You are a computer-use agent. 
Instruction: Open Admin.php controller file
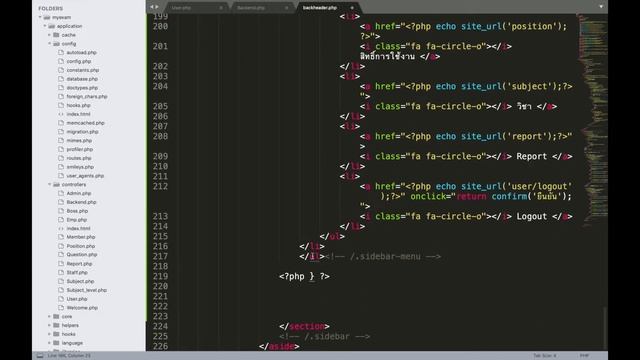(79, 193)
